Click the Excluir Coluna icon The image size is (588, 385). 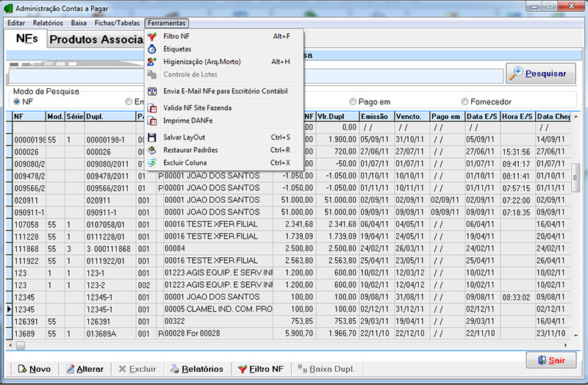[x=152, y=162]
